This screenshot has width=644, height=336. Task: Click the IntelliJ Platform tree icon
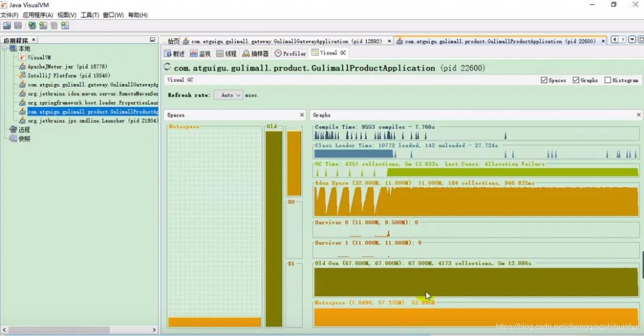[22, 75]
